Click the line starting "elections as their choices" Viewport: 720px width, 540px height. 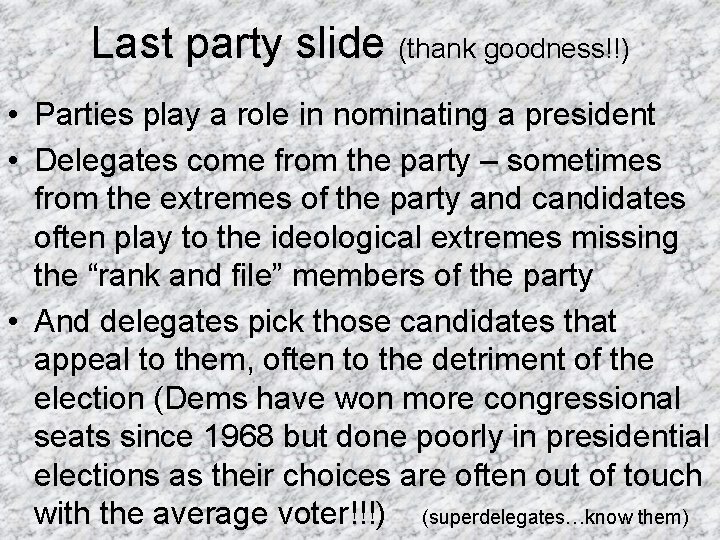click(368, 475)
